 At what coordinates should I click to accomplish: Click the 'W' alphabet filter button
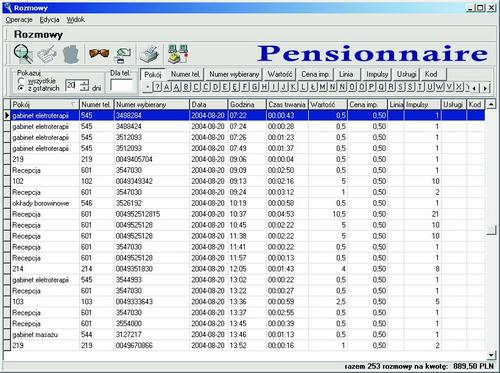pos(440,87)
